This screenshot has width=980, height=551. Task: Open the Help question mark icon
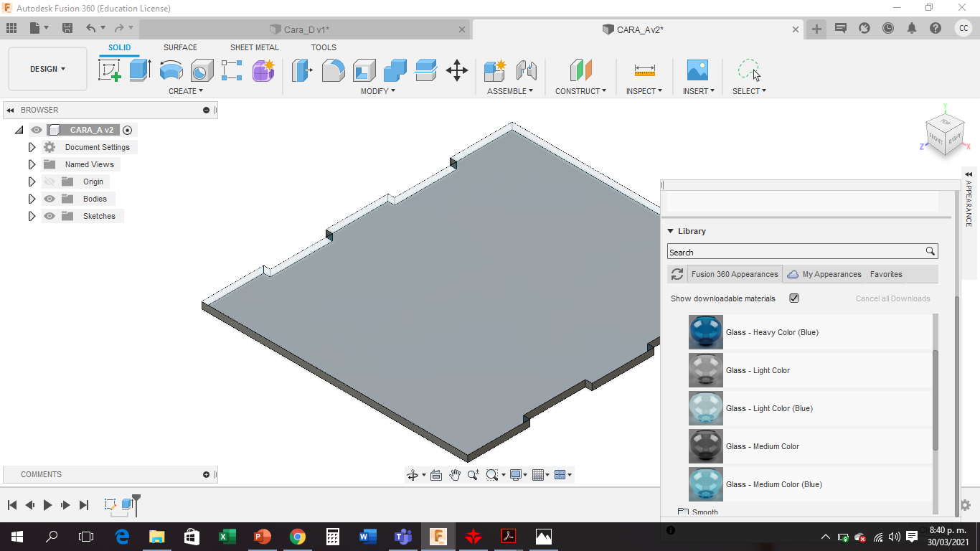point(936,28)
